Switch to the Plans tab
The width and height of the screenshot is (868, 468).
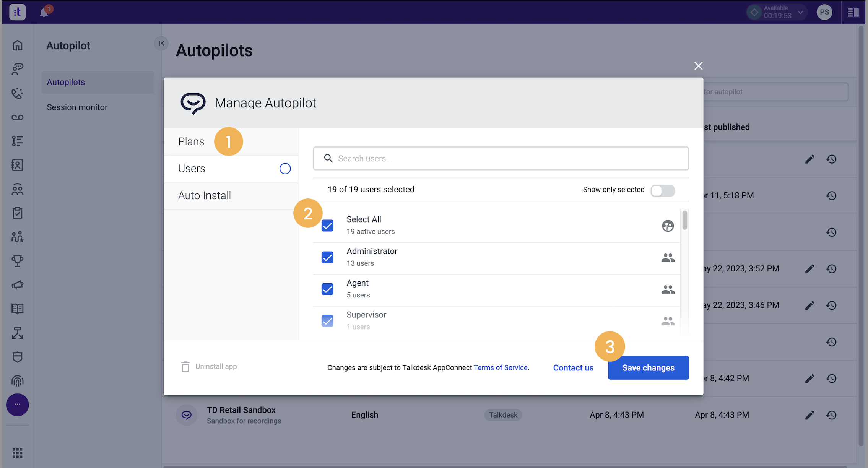[231, 141]
